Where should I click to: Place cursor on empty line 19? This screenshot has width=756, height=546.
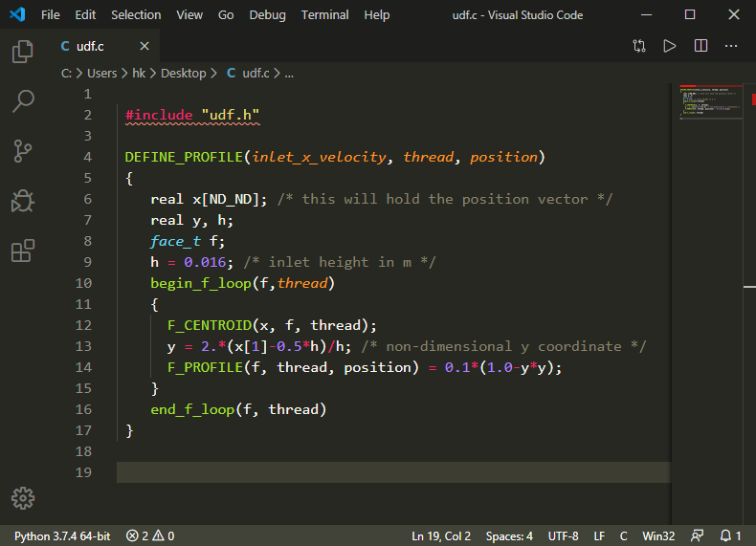tap(393, 472)
